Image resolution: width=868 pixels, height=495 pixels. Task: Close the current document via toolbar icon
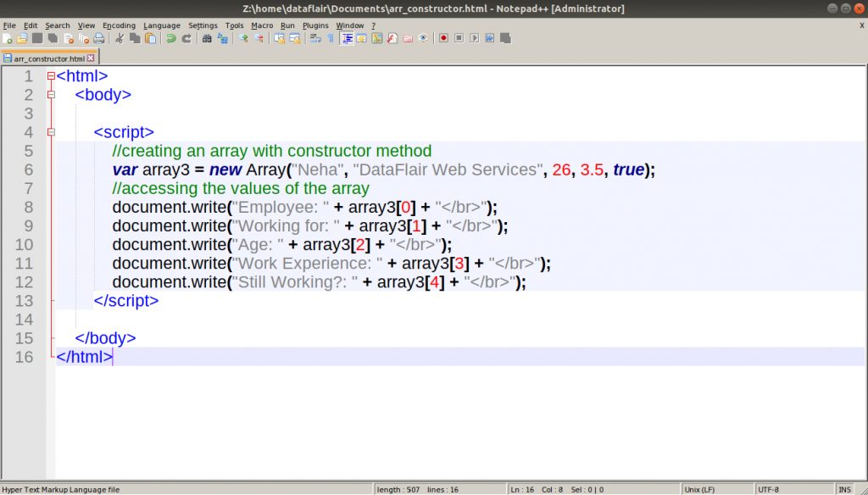coord(69,38)
